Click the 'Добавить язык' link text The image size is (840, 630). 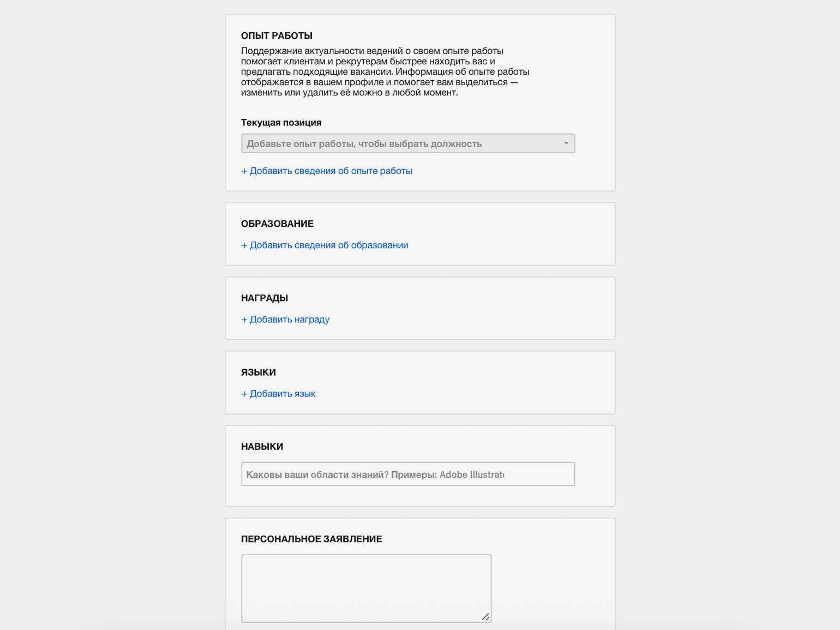click(x=283, y=393)
